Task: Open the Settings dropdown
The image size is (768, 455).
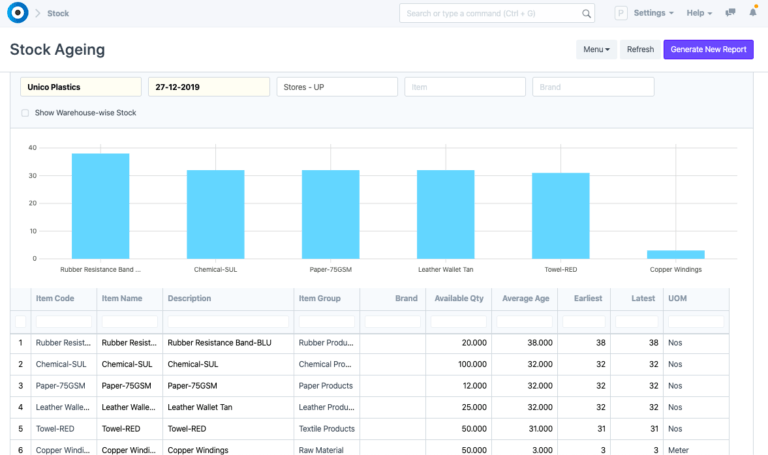Action: [653, 13]
